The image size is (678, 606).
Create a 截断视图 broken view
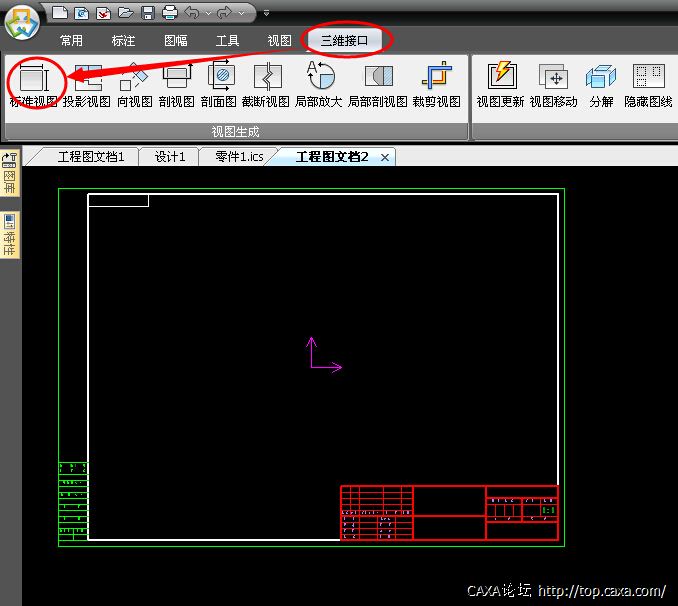pos(265,84)
